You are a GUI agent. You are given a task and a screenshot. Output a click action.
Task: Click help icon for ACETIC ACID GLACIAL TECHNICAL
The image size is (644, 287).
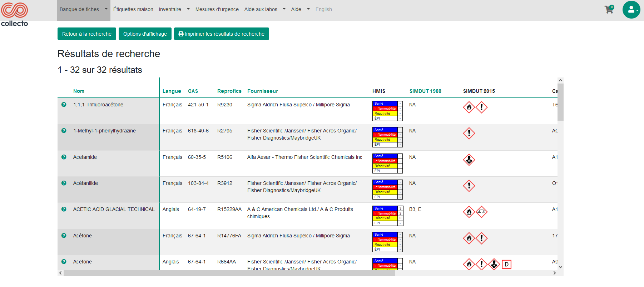click(64, 209)
